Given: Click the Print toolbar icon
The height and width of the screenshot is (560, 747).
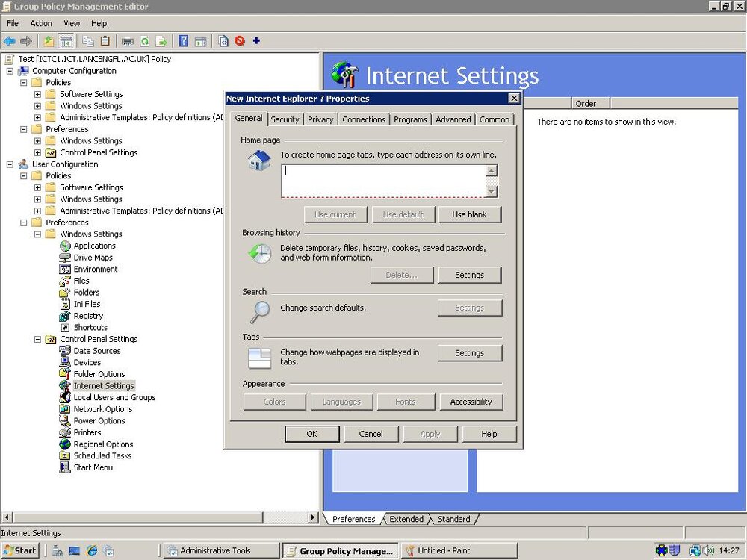Looking at the screenshot, I should coord(127,41).
